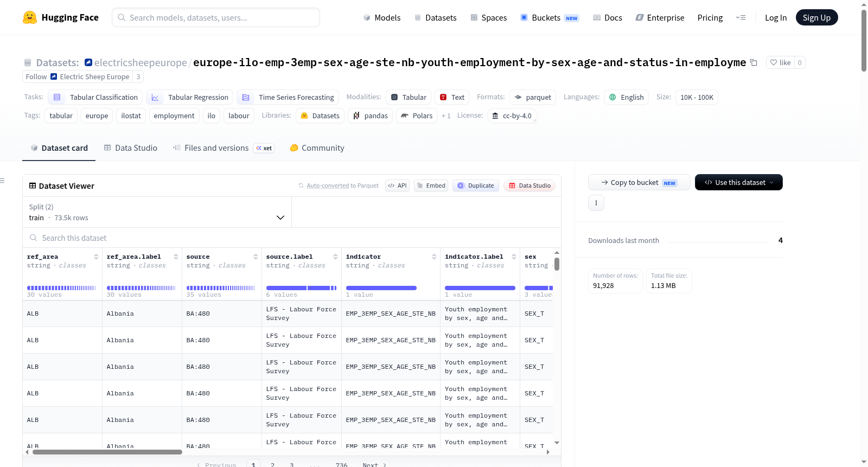
Task: Click the table horizontal scrollbar
Action: (x=107, y=452)
